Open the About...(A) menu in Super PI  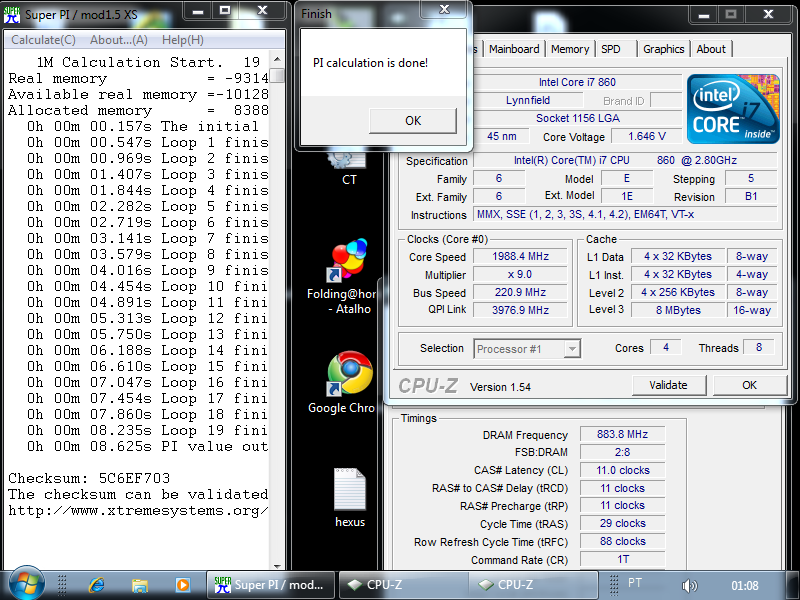119,40
